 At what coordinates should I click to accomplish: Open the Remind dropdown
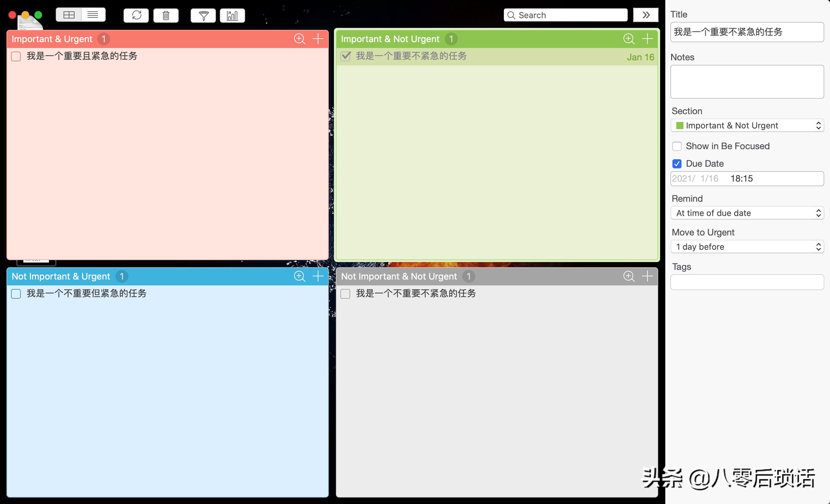pyautogui.click(x=747, y=213)
